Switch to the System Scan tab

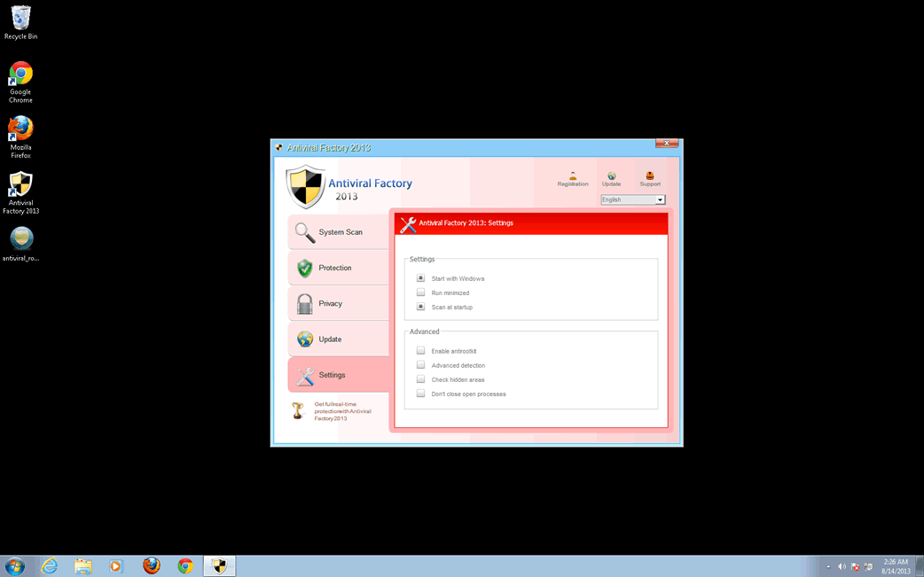(339, 232)
